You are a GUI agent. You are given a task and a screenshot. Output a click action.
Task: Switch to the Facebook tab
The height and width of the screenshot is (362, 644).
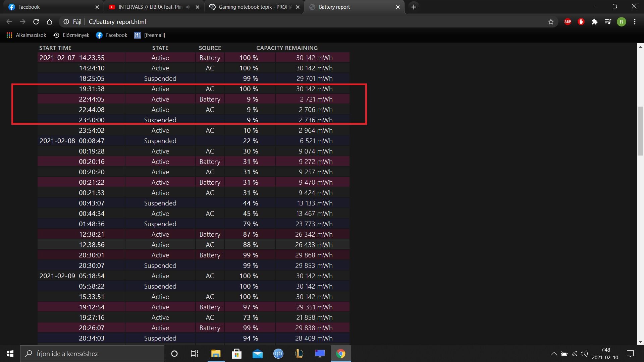click(x=50, y=7)
